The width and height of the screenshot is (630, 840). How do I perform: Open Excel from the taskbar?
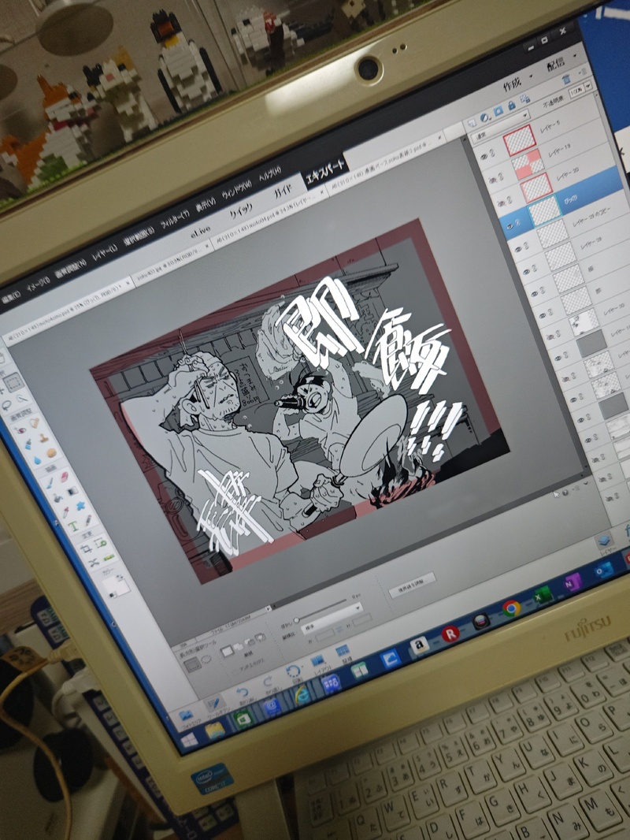click(x=543, y=595)
